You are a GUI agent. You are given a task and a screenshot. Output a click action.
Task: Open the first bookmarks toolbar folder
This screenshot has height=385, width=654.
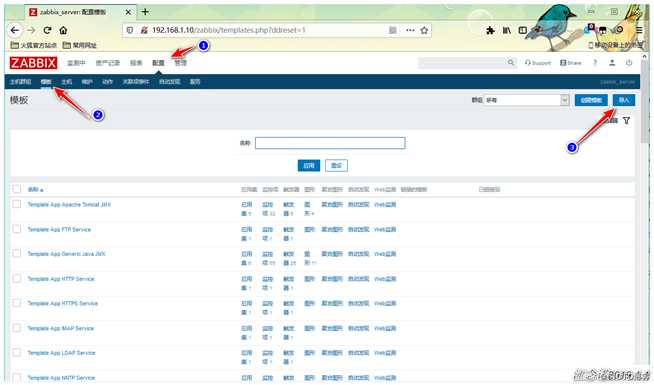(x=33, y=45)
